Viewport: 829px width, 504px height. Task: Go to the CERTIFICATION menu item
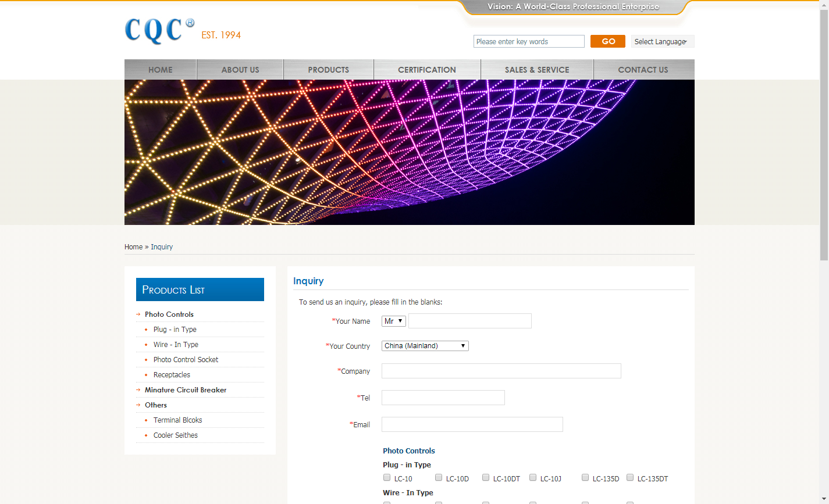coord(426,70)
